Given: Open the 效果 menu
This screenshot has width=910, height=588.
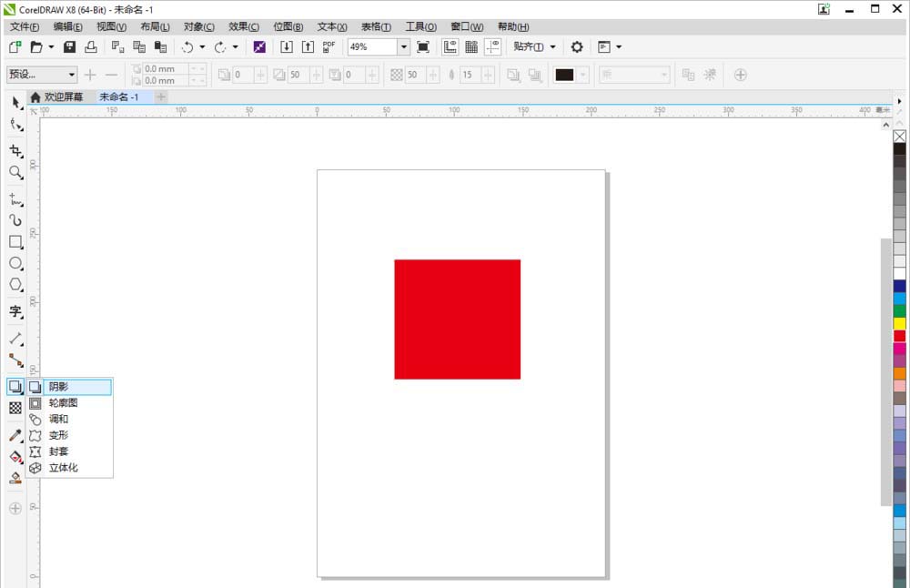Looking at the screenshot, I should tap(244, 27).
